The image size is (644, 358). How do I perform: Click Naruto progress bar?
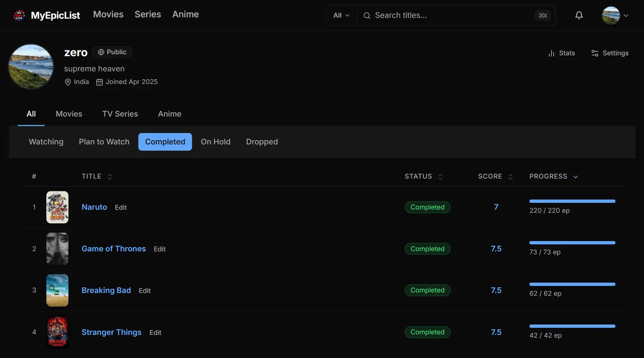coord(572,201)
